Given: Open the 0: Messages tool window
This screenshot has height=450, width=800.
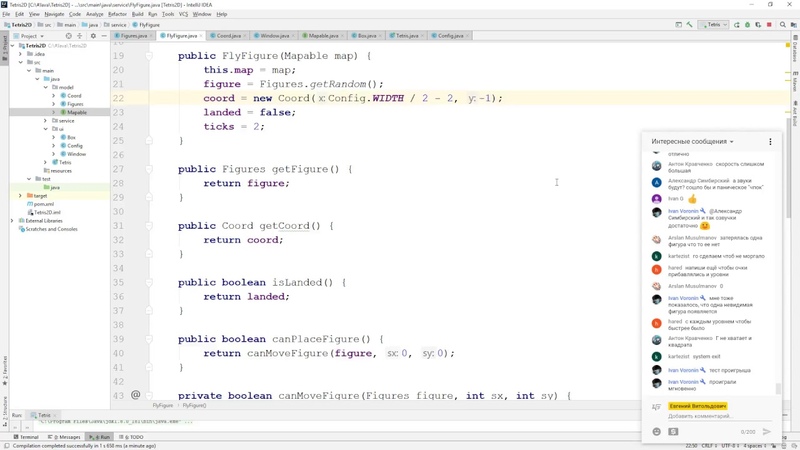Looking at the screenshot, I should (64, 437).
